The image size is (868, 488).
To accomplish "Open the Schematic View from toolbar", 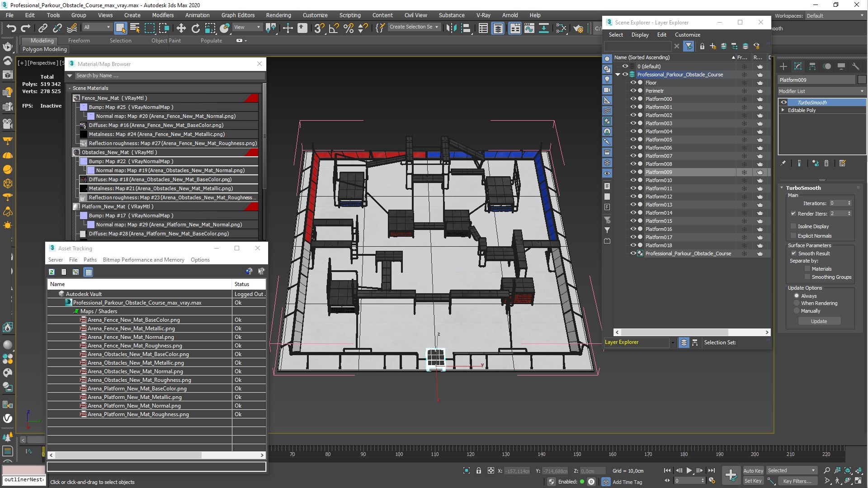I will click(x=544, y=28).
